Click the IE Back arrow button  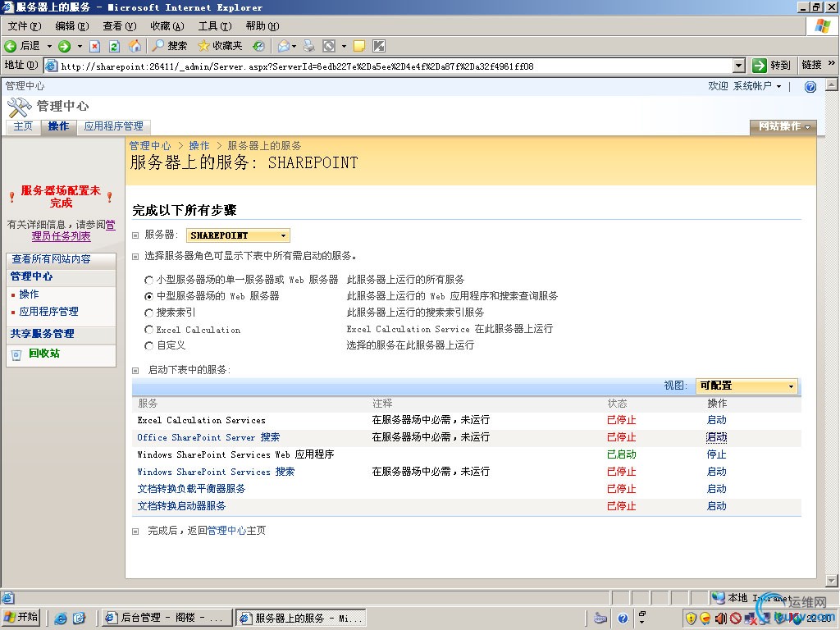11,46
